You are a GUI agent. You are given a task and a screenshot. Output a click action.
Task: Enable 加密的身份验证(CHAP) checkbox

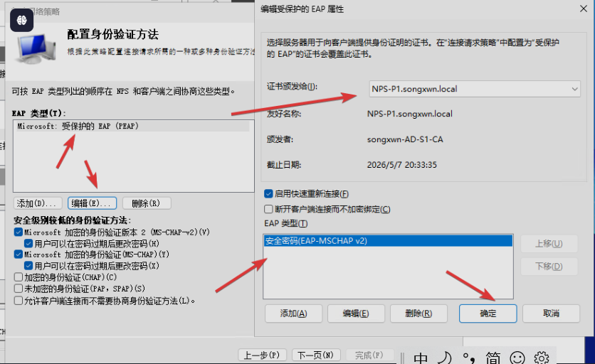(19, 277)
